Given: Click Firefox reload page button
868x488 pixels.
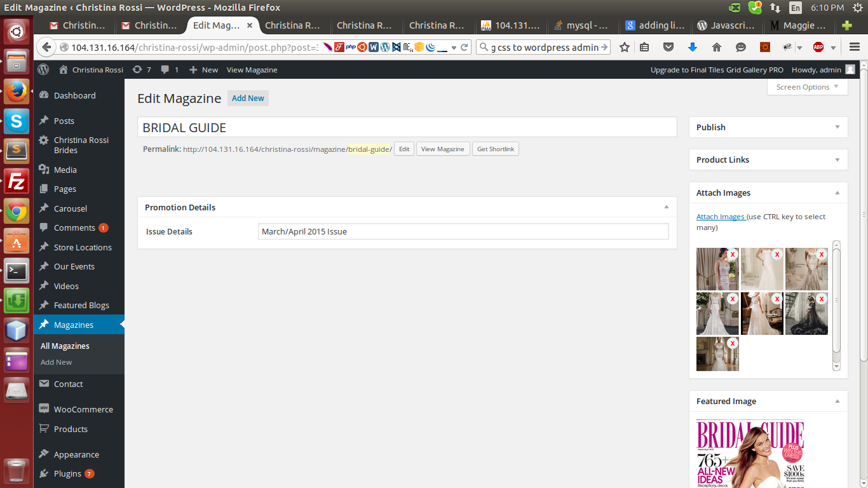Looking at the screenshot, I should click(465, 47).
